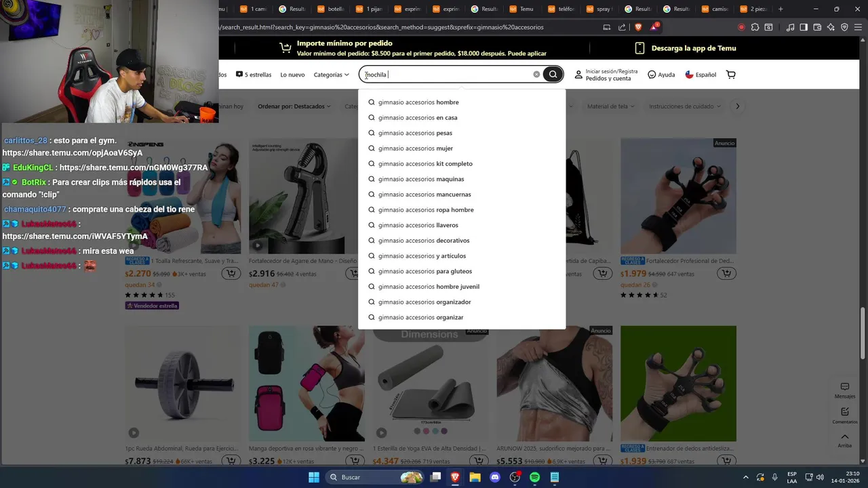Click Lo nuevo link in Temu header

tap(292, 75)
